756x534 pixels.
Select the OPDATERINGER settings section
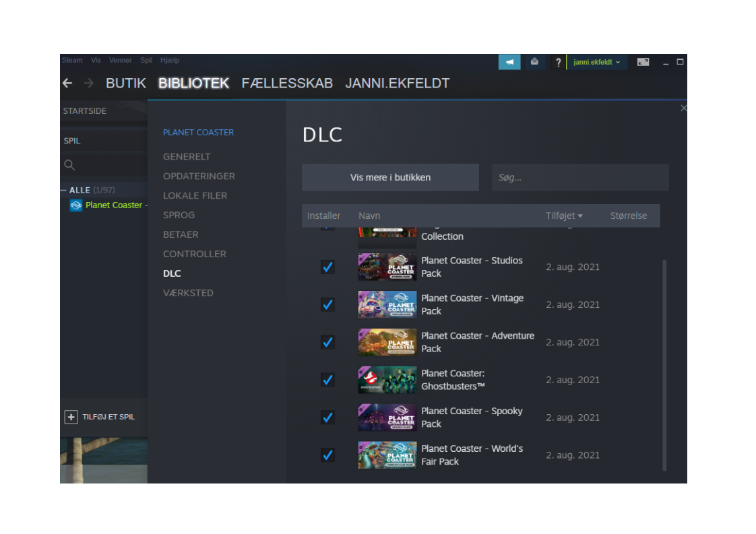click(x=199, y=176)
